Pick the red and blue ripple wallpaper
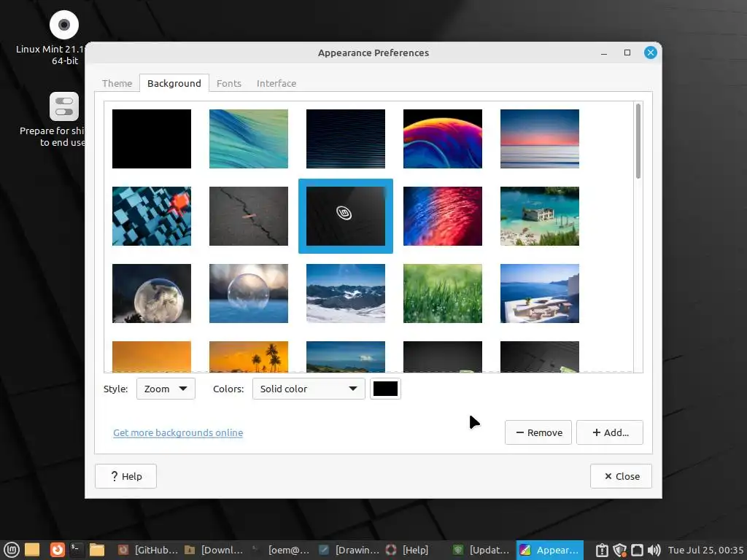747x560 pixels. coord(443,216)
